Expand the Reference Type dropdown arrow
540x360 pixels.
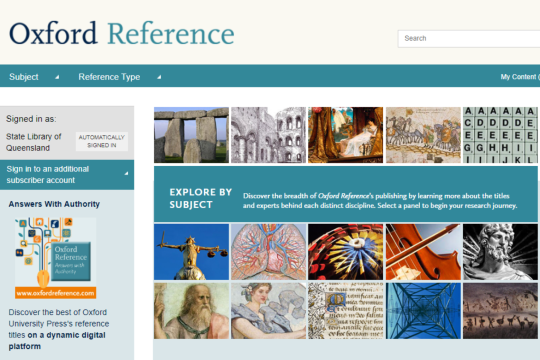click(x=159, y=77)
